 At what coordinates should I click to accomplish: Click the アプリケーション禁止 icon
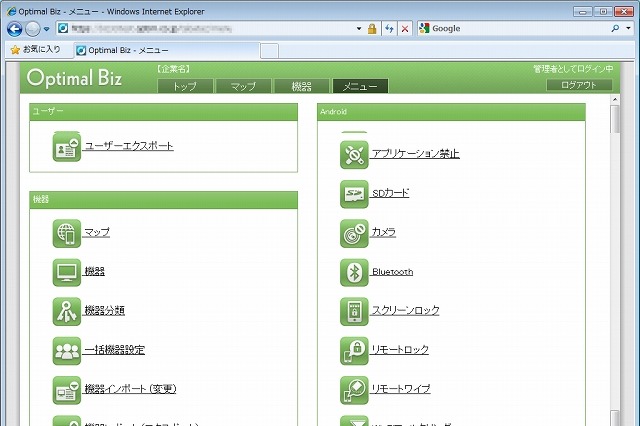pyautogui.click(x=354, y=155)
